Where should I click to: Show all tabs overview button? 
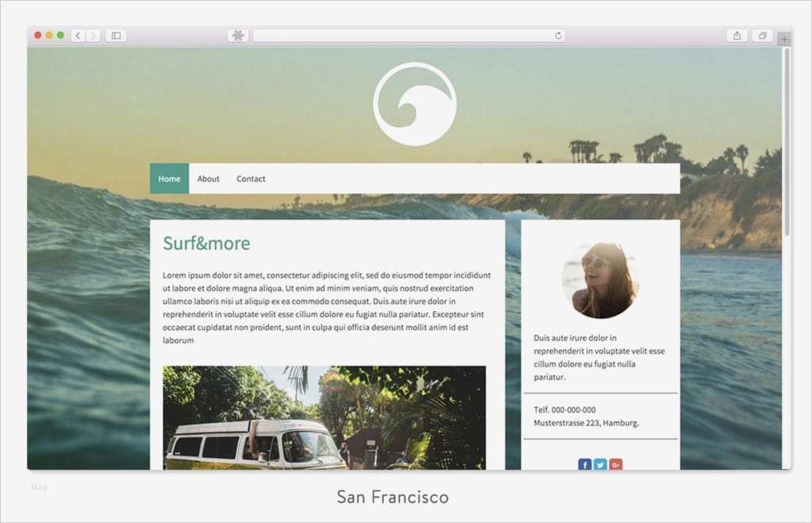pyautogui.click(x=762, y=36)
